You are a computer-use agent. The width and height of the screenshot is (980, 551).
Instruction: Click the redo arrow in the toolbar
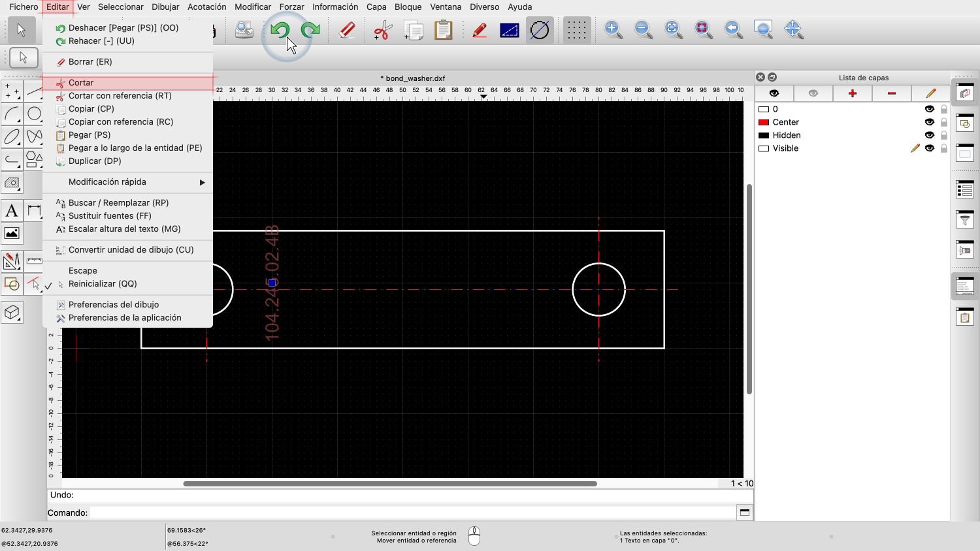pos(310,30)
